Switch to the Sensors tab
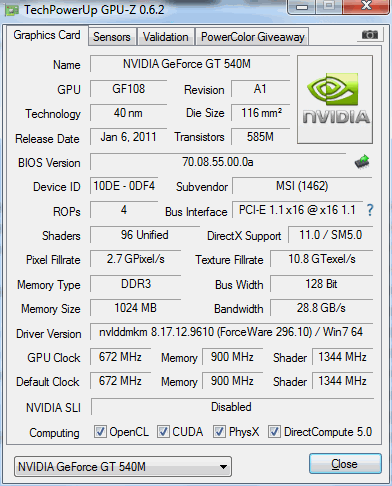This screenshot has width=392, height=486. pyautogui.click(x=112, y=37)
